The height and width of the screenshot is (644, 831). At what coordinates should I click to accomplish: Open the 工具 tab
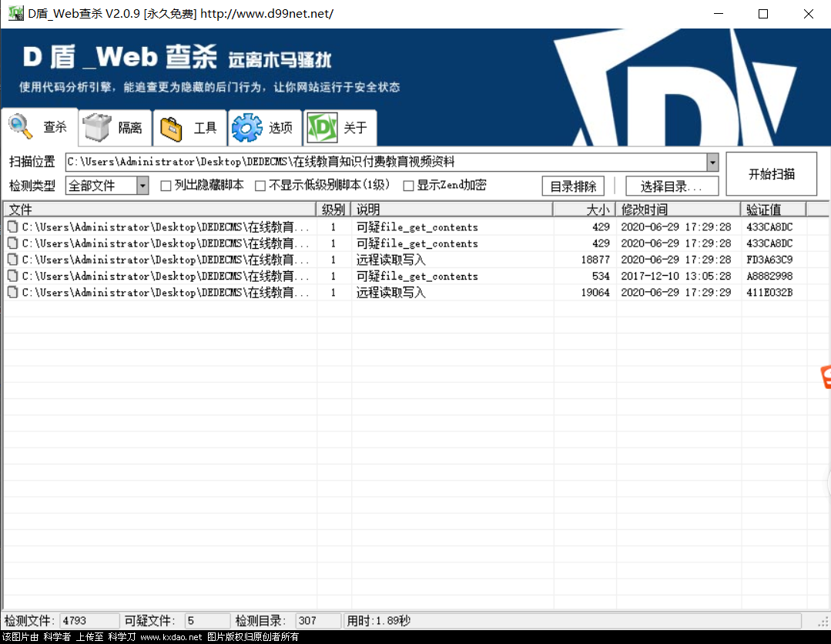189,128
